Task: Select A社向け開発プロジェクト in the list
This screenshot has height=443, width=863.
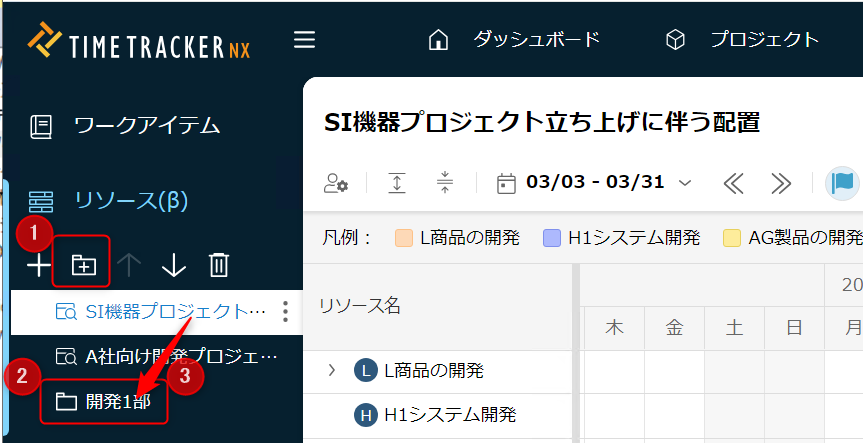Action: (166, 356)
